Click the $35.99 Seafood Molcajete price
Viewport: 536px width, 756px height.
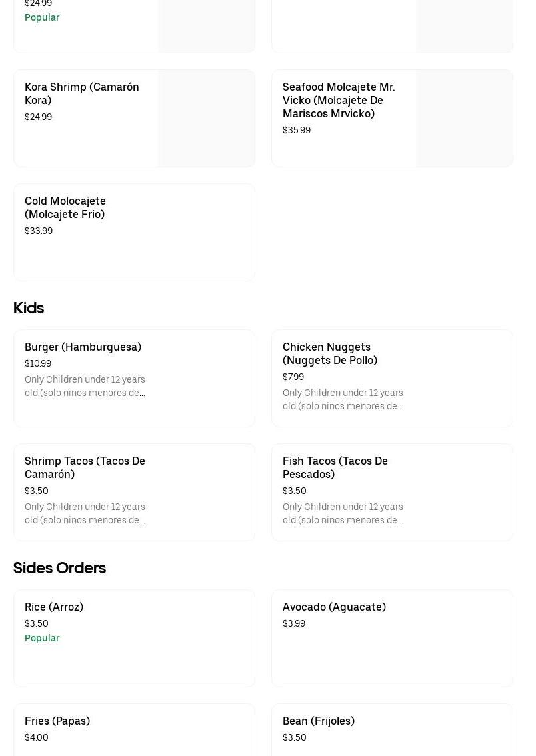[x=297, y=130]
